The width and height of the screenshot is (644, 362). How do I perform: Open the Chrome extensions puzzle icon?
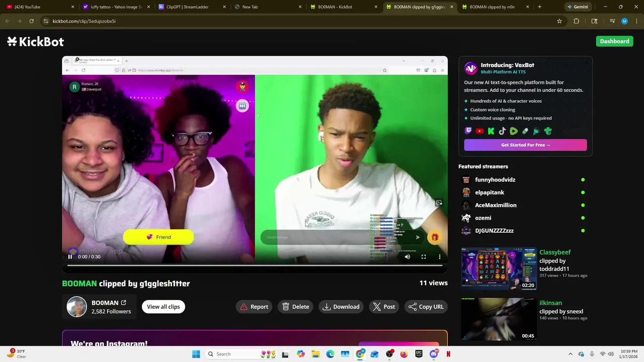577,21
